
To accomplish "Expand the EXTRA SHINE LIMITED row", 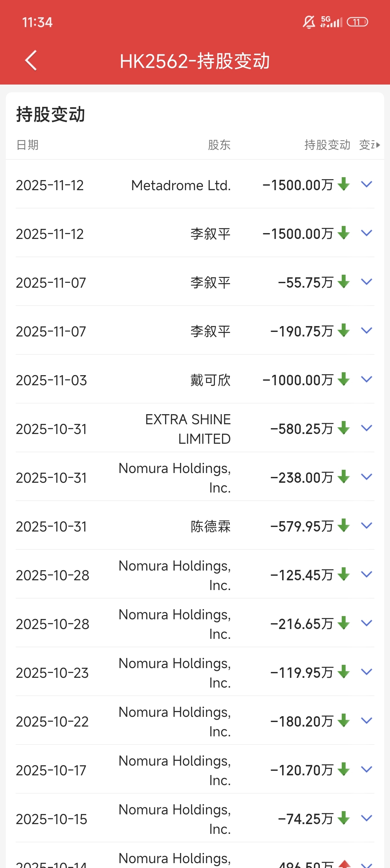I will click(366, 428).
